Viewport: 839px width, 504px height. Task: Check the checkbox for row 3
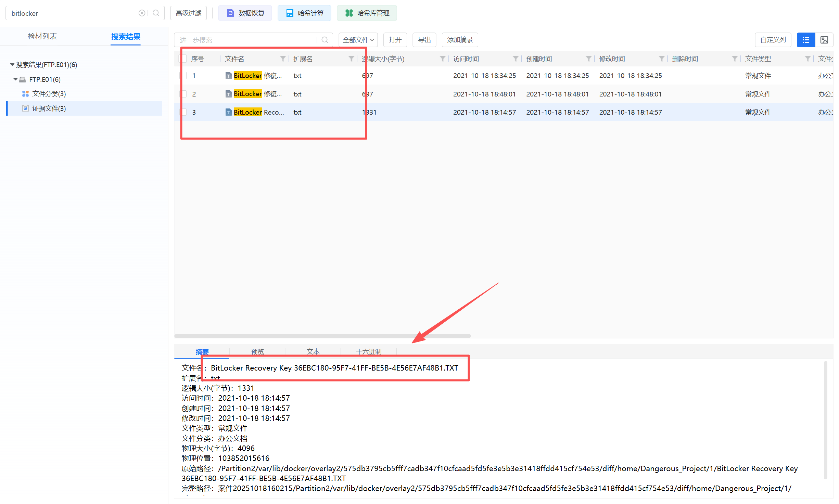coord(183,112)
